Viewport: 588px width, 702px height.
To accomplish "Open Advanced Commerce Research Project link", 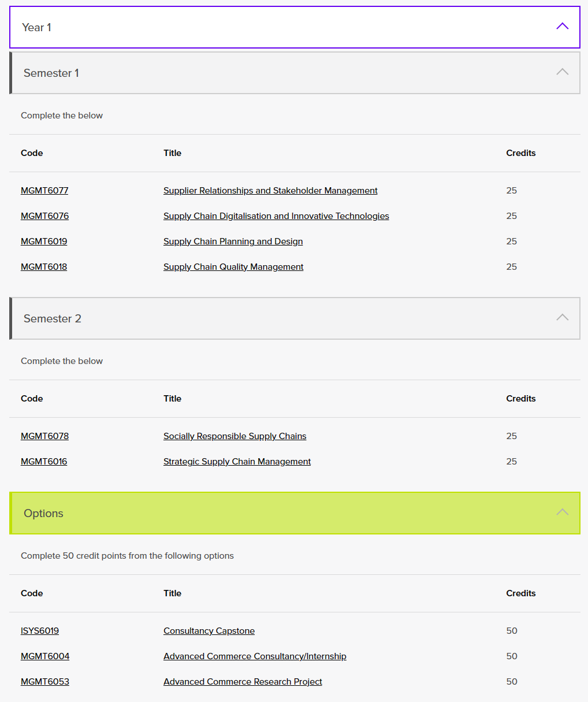I will pos(243,682).
